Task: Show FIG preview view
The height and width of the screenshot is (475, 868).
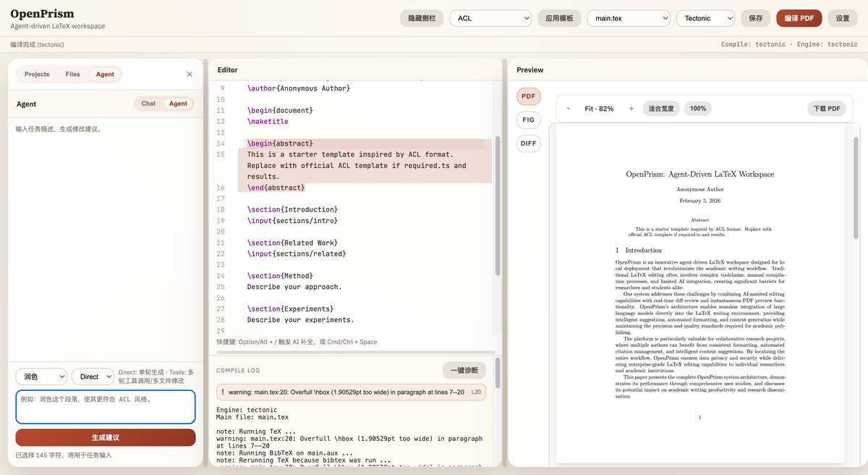Action: tap(529, 119)
